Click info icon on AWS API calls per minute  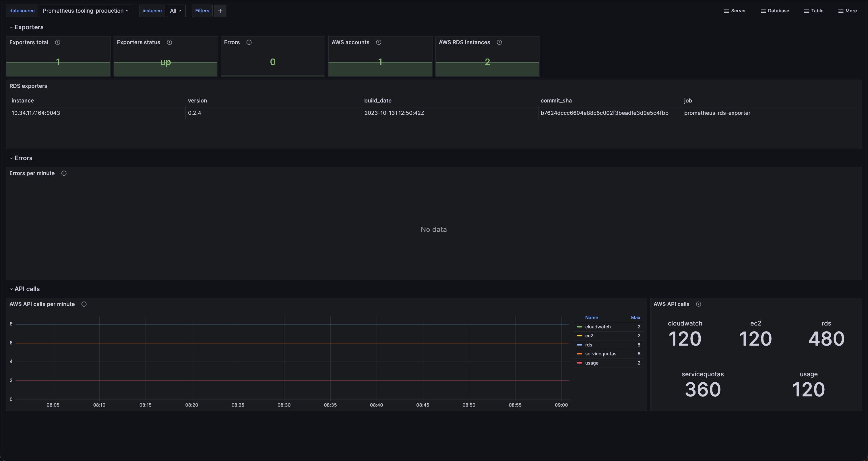coord(84,304)
